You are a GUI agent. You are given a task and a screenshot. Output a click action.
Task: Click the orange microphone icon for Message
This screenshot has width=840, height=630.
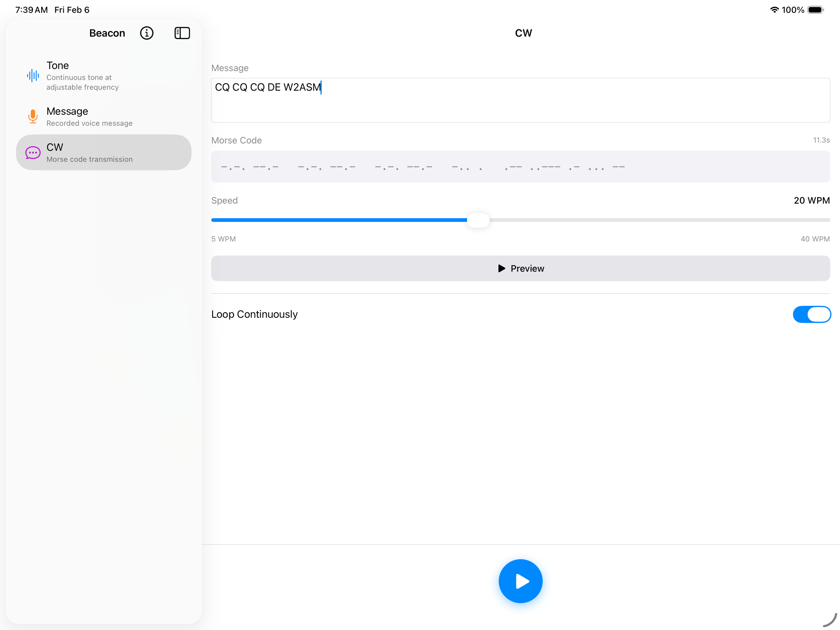coord(33,116)
